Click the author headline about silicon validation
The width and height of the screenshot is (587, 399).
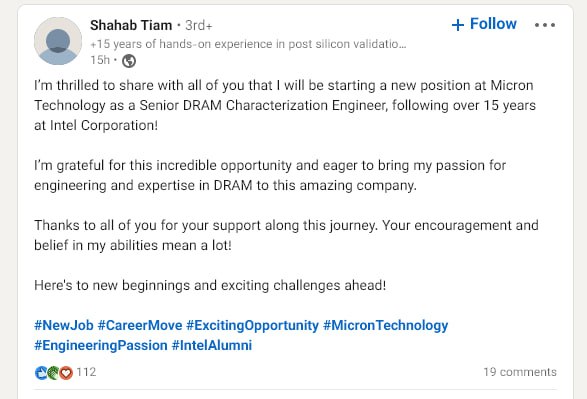point(248,44)
